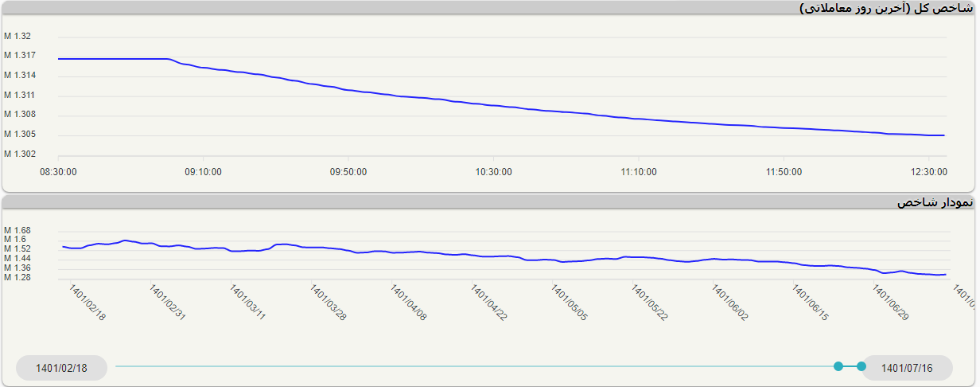Screen dimensions: 980x387
Task: Click the right handle of the date range slider
Action: pyautogui.click(x=861, y=366)
